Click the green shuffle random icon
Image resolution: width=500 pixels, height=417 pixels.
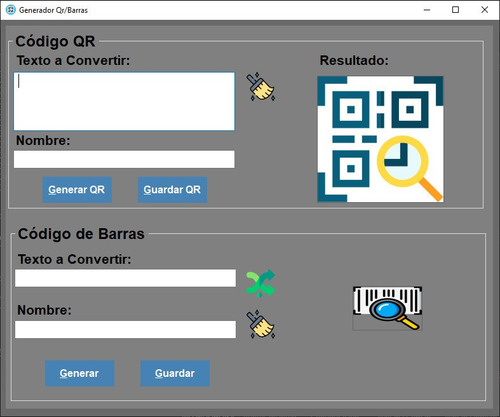click(x=261, y=283)
